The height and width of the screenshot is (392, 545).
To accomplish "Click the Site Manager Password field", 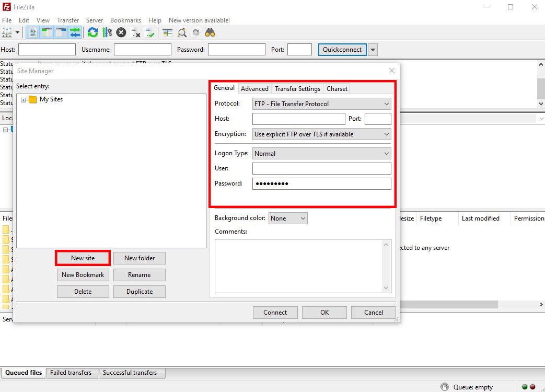I will [321, 183].
